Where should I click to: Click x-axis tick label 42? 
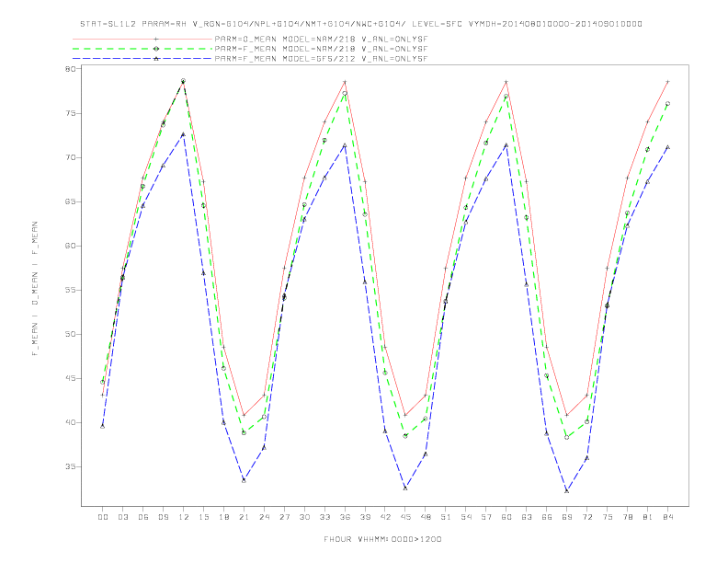pyautogui.click(x=385, y=517)
